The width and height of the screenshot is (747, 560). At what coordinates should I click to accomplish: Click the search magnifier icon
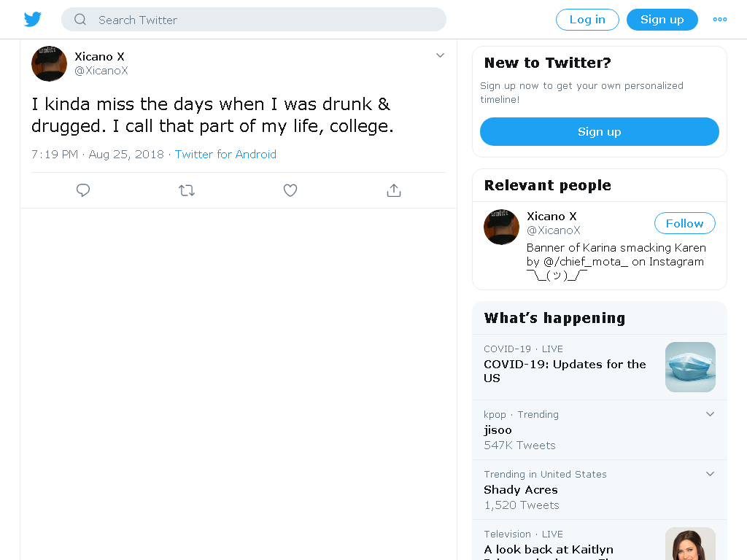coord(80,20)
